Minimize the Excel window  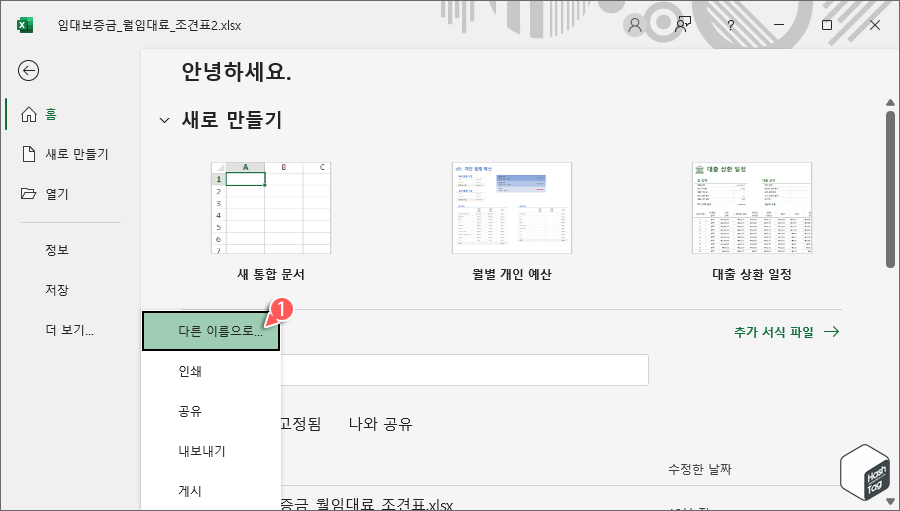tap(779, 25)
